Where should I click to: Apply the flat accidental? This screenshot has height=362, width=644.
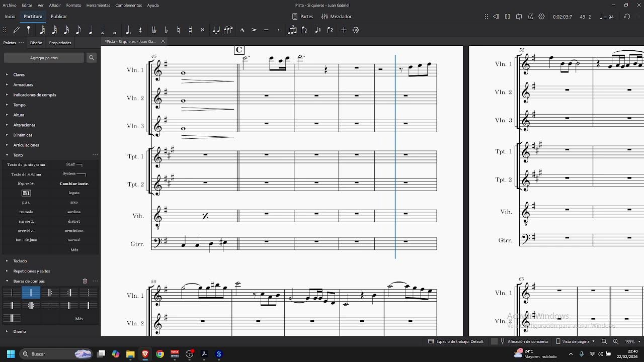[166, 30]
